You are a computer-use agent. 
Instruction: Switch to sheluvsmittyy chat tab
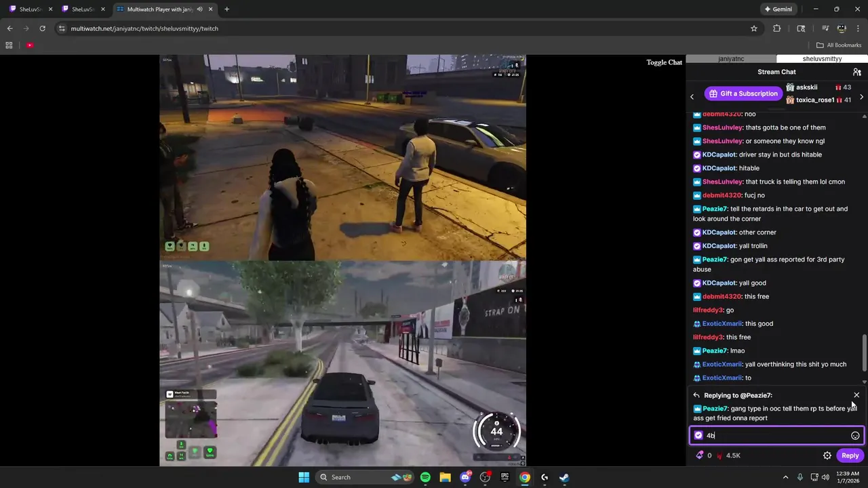pos(822,59)
